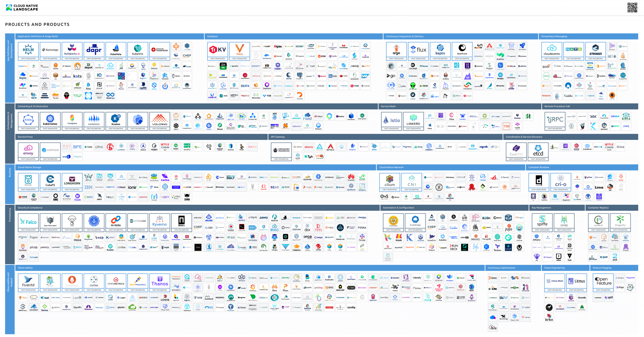The width and height of the screenshot is (644, 337).
Task: Open the KEDA orchestration card
Action: [28, 121]
